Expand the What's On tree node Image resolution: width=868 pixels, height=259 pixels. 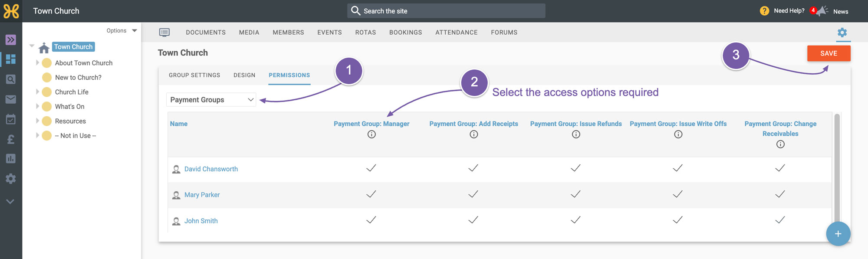[x=37, y=106]
